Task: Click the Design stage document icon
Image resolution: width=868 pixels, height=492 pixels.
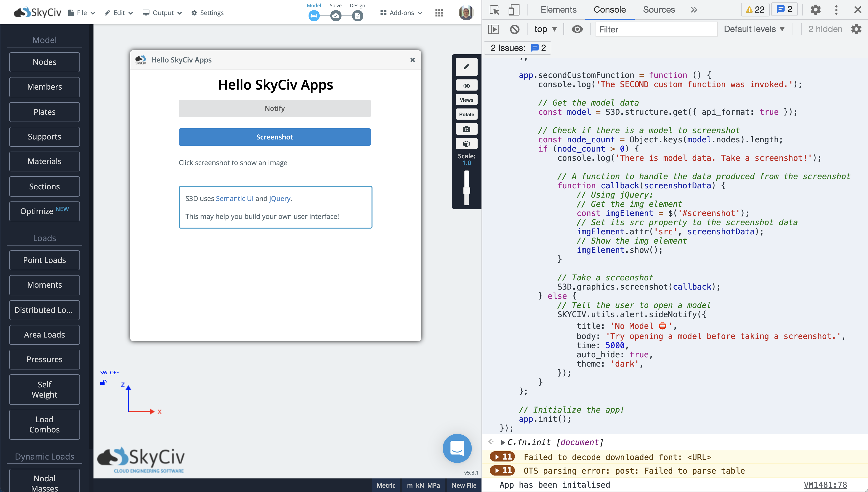Action: (357, 15)
